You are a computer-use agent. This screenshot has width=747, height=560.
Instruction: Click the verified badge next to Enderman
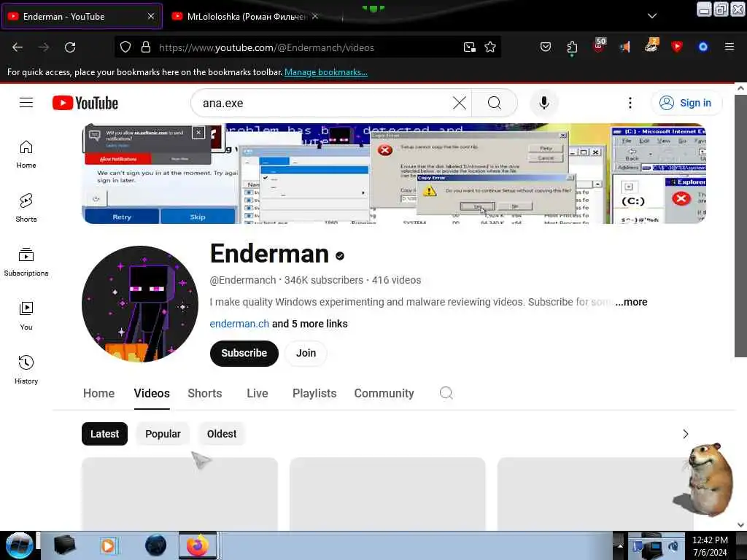click(340, 256)
